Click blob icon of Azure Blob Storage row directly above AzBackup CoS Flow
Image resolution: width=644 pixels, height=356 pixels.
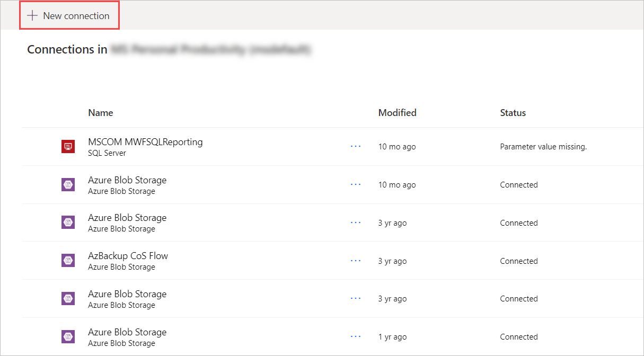[x=68, y=222]
